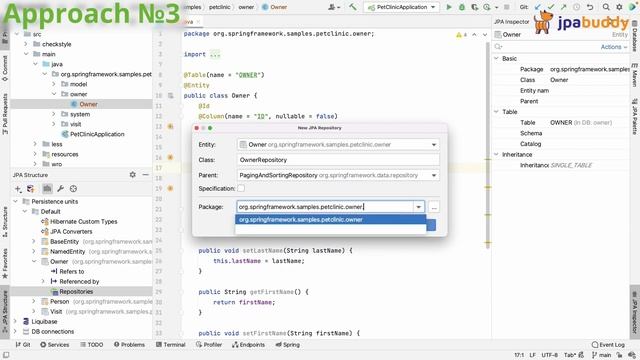Expand the BaseEntity node
The width and height of the screenshot is (640, 360).
click(33, 241)
